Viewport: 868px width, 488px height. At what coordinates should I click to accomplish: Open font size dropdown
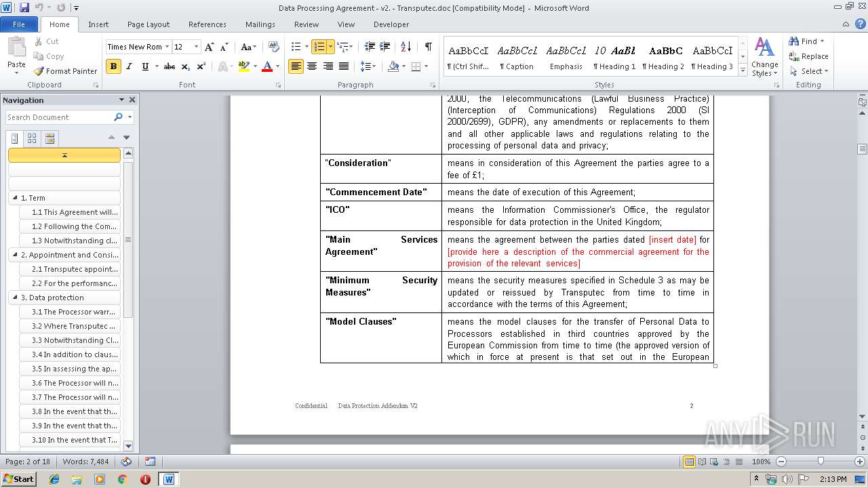point(197,47)
